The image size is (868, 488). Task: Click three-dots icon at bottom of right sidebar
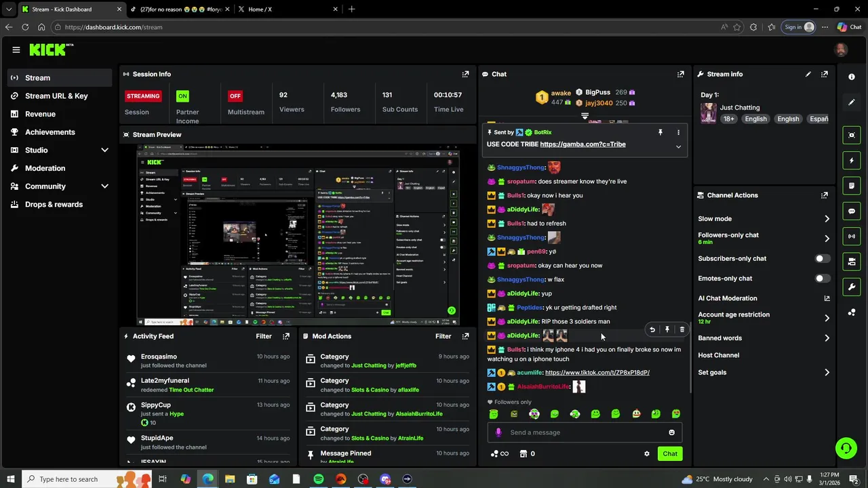(x=852, y=312)
